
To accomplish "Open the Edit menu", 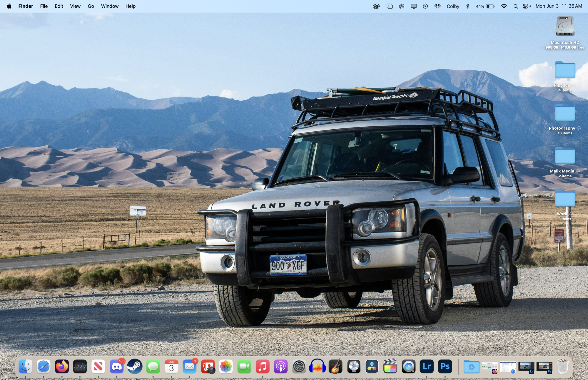I will pyautogui.click(x=59, y=6).
